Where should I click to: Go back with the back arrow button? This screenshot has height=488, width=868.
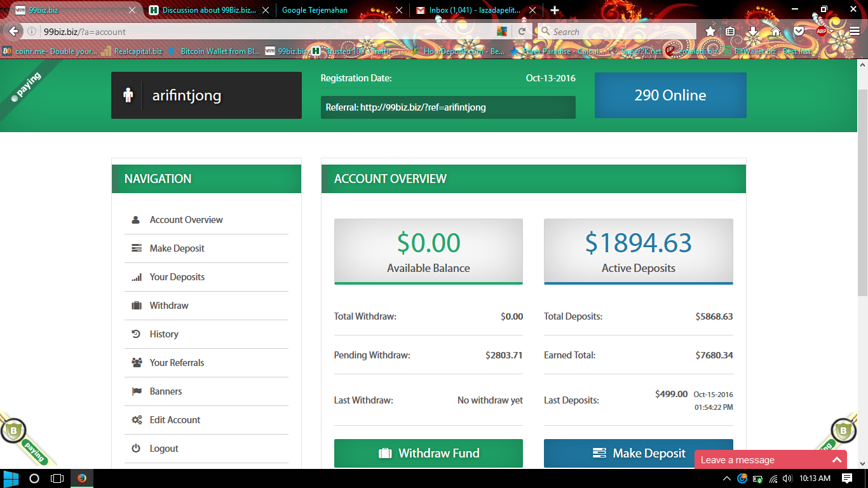(13, 31)
